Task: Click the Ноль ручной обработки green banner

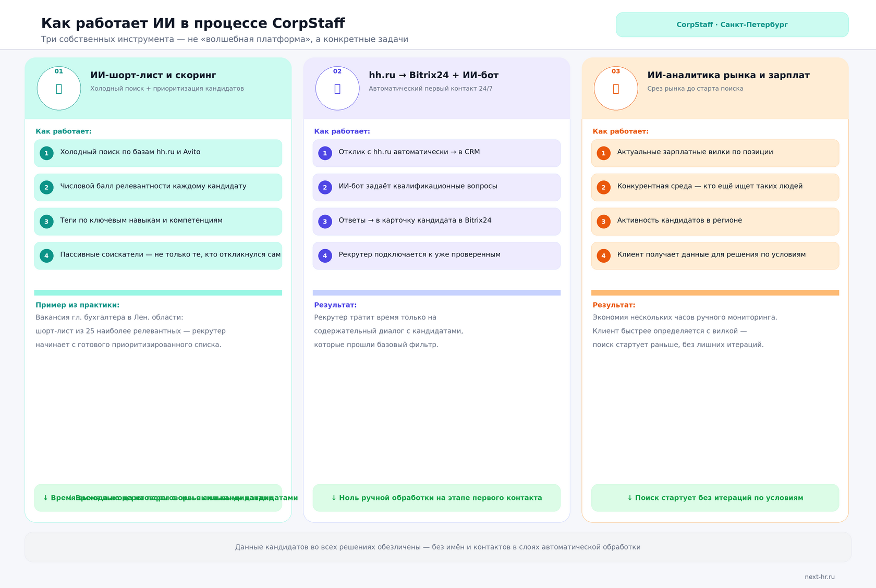Action: click(436, 498)
